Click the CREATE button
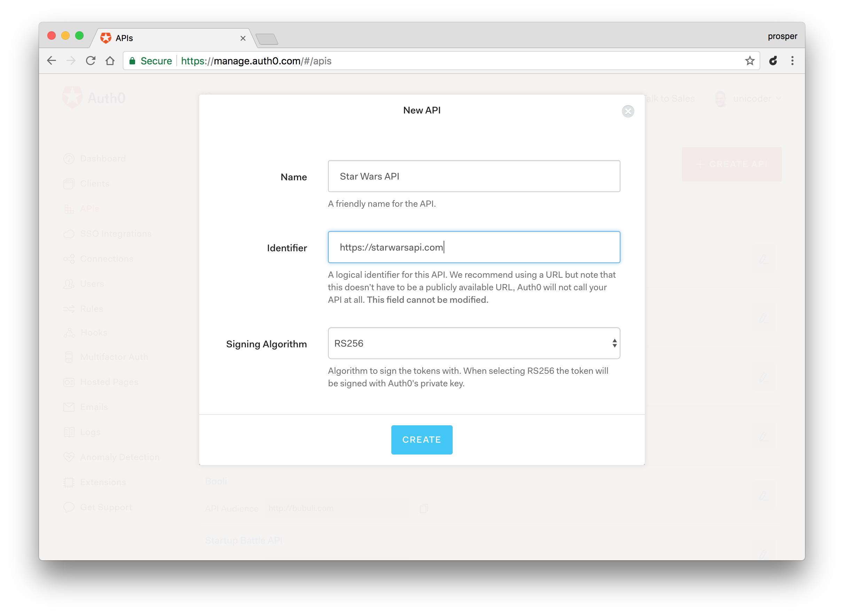This screenshot has width=844, height=616. (421, 439)
